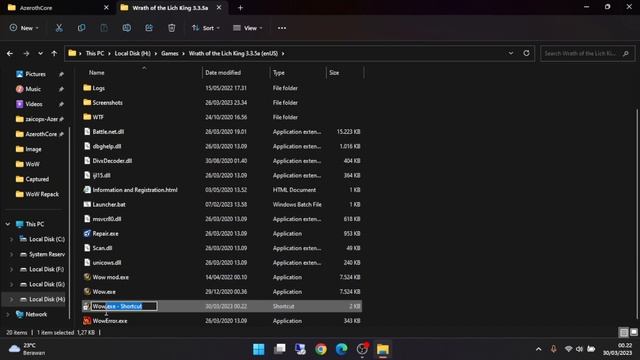Click the Delete trash icon
Screen dimensions: 640x360
[x=171, y=28]
